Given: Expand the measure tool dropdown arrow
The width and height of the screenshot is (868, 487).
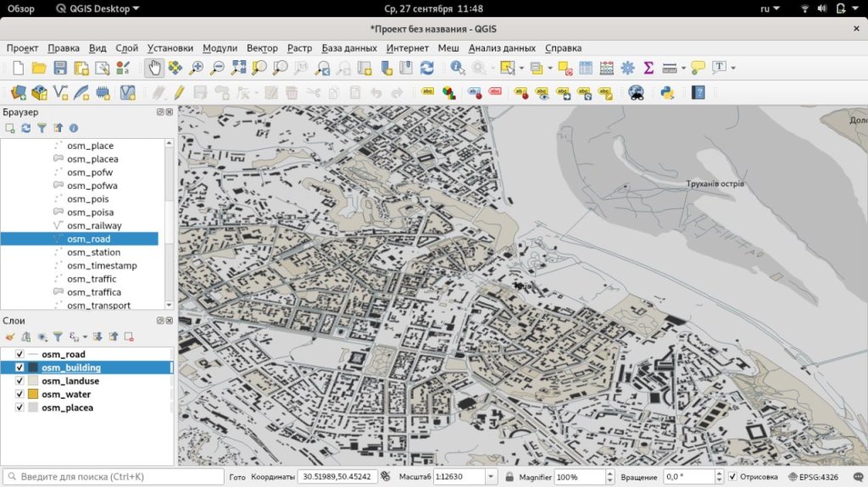Looking at the screenshot, I should click(x=683, y=68).
